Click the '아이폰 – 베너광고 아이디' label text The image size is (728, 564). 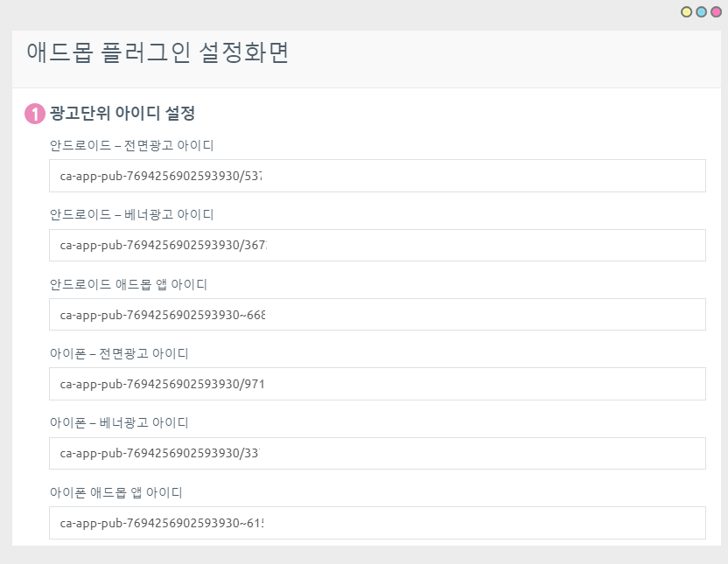click(x=119, y=422)
